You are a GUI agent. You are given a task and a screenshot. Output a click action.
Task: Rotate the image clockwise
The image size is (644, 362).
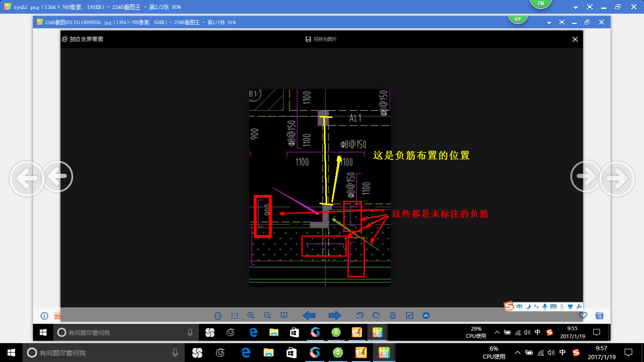pyautogui.click(x=376, y=316)
